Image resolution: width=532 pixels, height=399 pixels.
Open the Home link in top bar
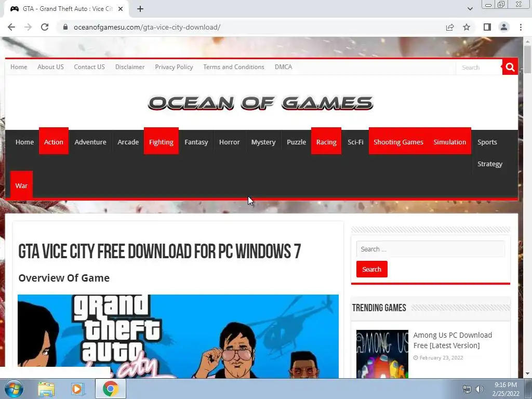pyautogui.click(x=19, y=67)
